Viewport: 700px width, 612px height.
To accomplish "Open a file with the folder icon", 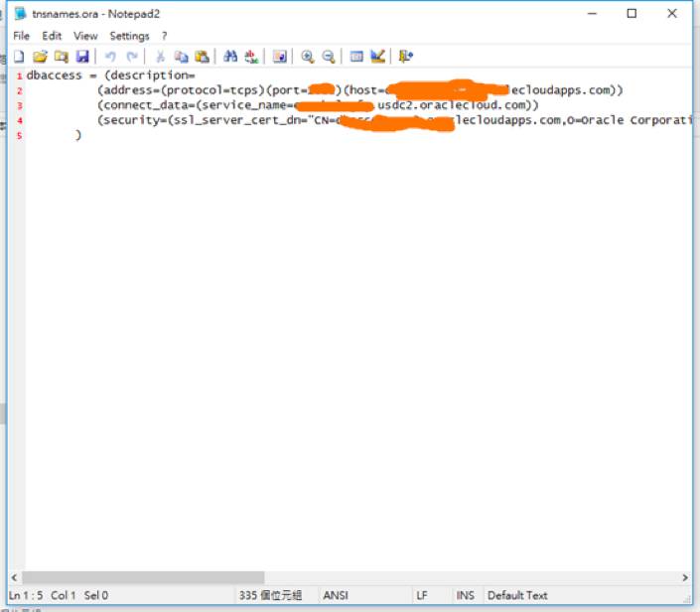I will click(x=40, y=57).
